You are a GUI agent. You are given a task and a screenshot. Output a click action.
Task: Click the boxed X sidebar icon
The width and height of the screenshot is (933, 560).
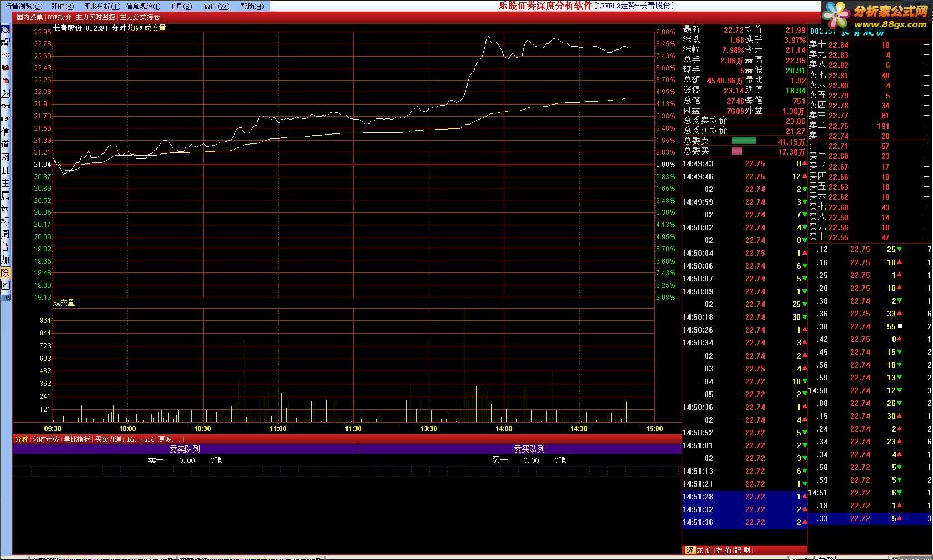click(x=6, y=285)
